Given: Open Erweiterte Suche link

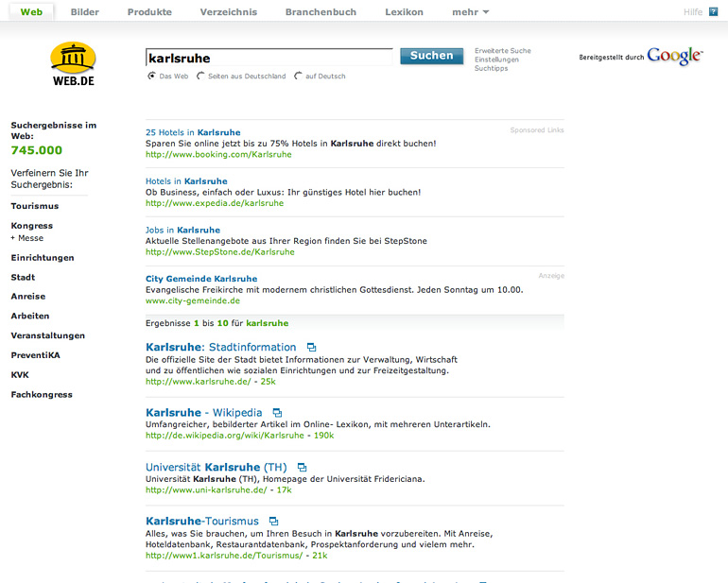Looking at the screenshot, I should click(x=502, y=51).
